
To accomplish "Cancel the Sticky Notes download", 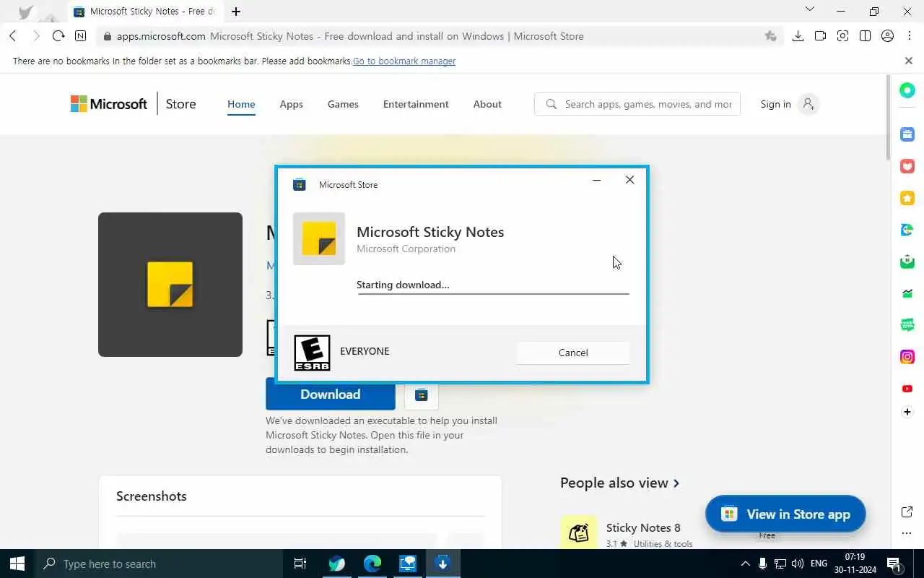I will click(573, 353).
